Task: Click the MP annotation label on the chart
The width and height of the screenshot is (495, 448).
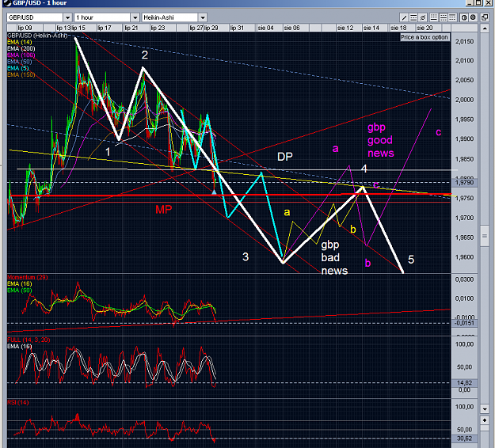Action: [163, 210]
